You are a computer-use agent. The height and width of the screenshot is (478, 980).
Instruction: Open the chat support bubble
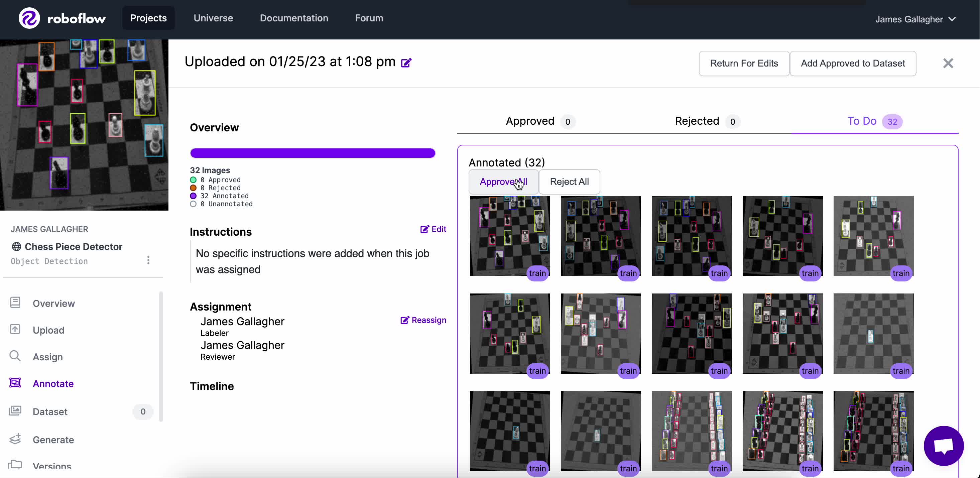943,445
